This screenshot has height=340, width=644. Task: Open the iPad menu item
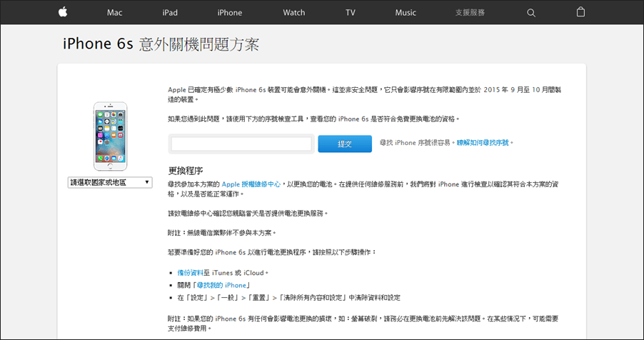(x=170, y=13)
